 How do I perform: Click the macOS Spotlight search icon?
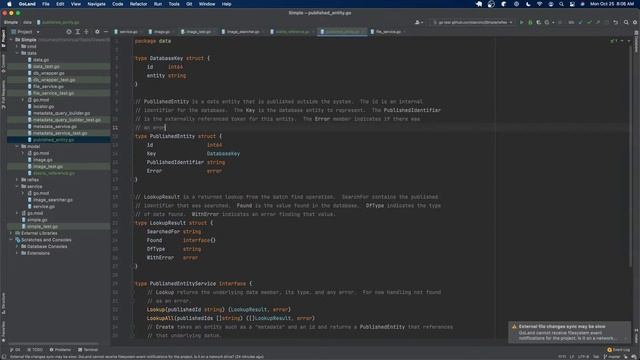click(x=561, y=4)
